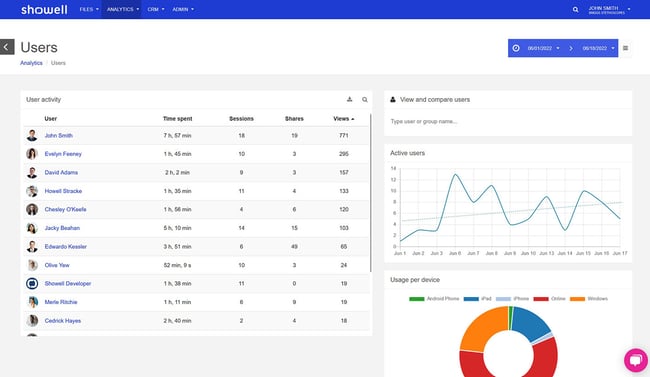Click the User activity table scrollbar
This screenshot has height=377, width=650.
click(370, 193)
